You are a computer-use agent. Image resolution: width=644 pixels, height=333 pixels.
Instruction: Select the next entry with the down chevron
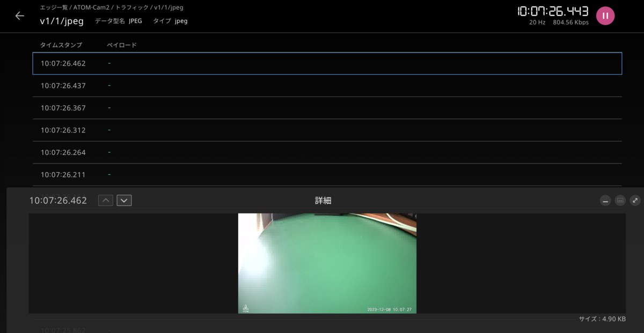(x=124, y=201)
